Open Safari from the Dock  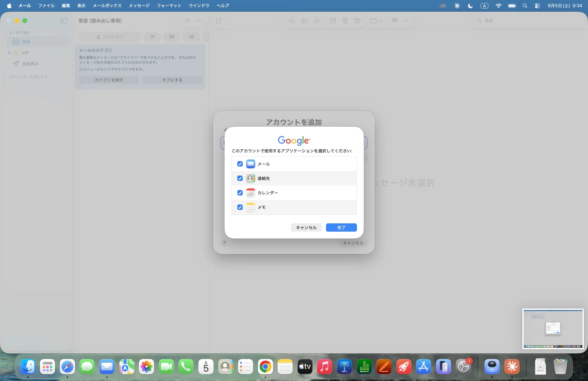pos(67,367)
